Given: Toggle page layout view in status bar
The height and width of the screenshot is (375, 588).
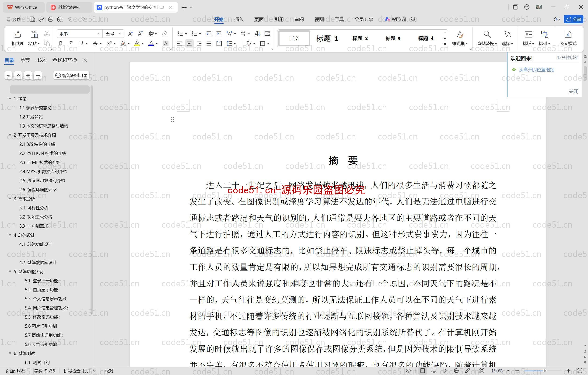Looking at the screenshot, I should tap(422, 371).
